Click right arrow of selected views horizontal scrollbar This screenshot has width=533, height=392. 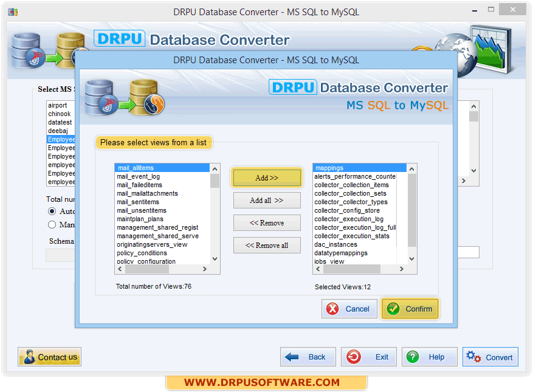coord(402,269)
